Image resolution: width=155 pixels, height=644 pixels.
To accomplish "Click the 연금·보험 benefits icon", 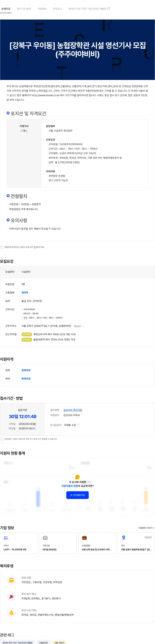I will [x=11, y=580].
